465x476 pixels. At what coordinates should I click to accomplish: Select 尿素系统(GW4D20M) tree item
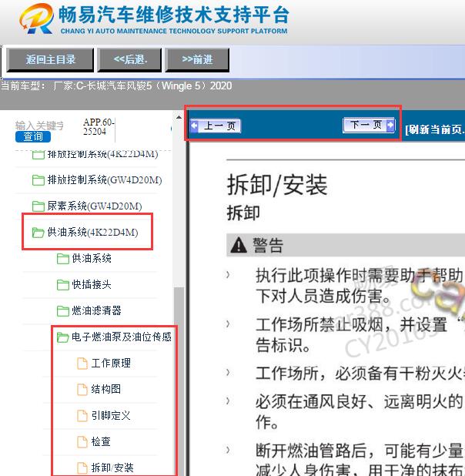[95, 206]
